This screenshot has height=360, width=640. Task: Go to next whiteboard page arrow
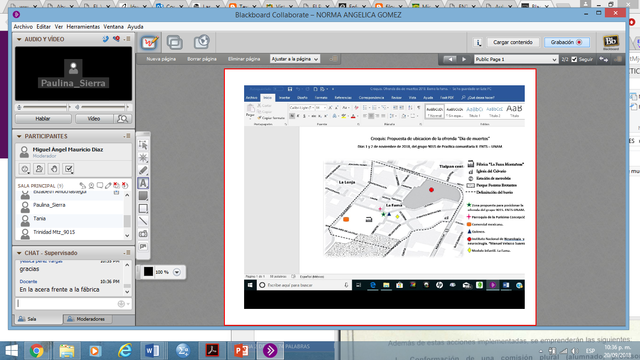[464, 59]
